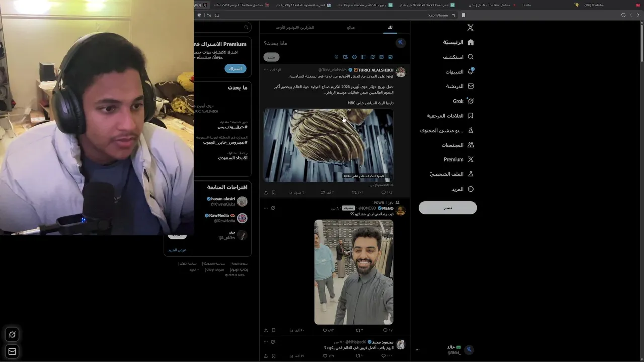Screen dimensions: 644x362
Task: Expand المزيد more options menu
Action: (x=462, y=189)
